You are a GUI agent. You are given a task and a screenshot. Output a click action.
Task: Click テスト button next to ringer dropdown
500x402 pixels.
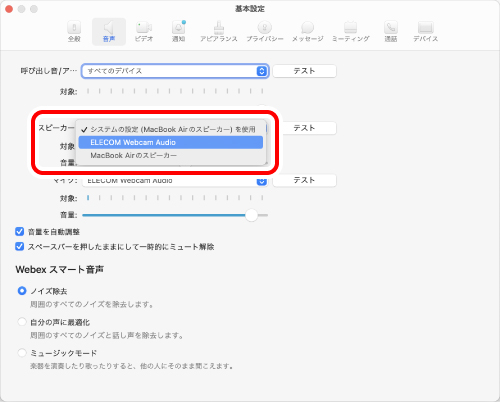(304, 71)
